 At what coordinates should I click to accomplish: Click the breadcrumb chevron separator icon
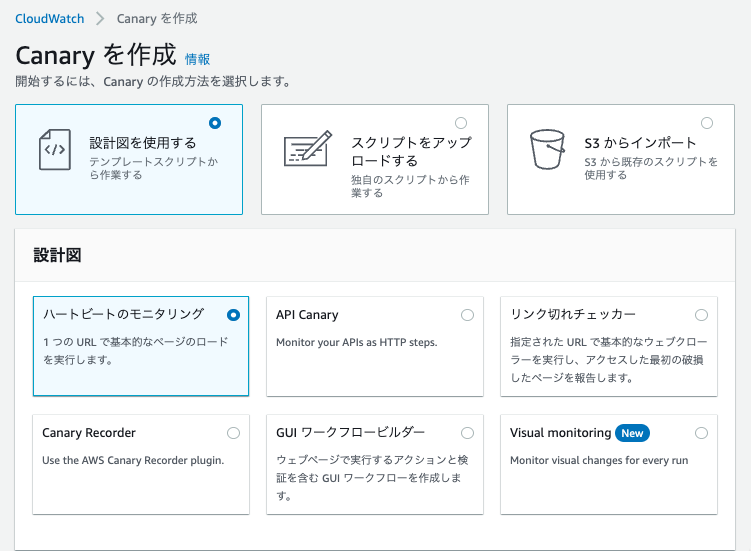[x=100, y=19]
